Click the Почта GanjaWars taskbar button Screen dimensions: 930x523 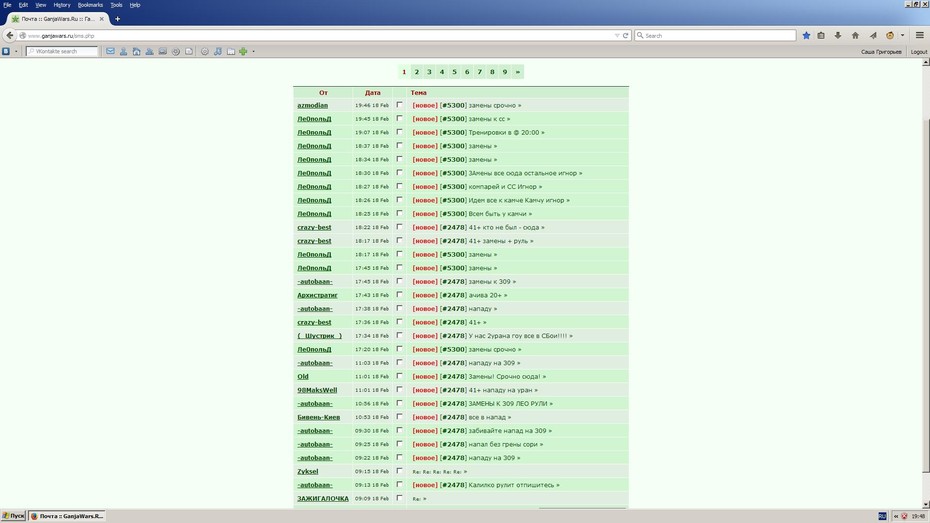67,516
